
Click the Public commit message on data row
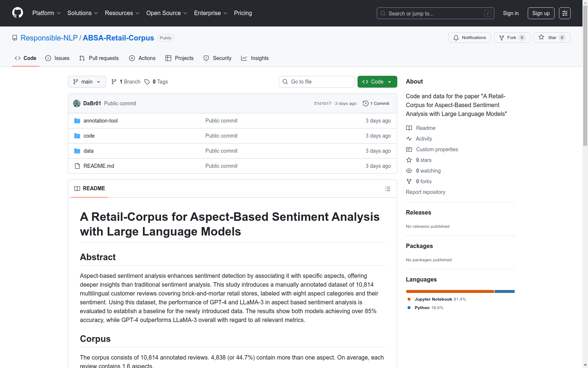click(221, 151)
